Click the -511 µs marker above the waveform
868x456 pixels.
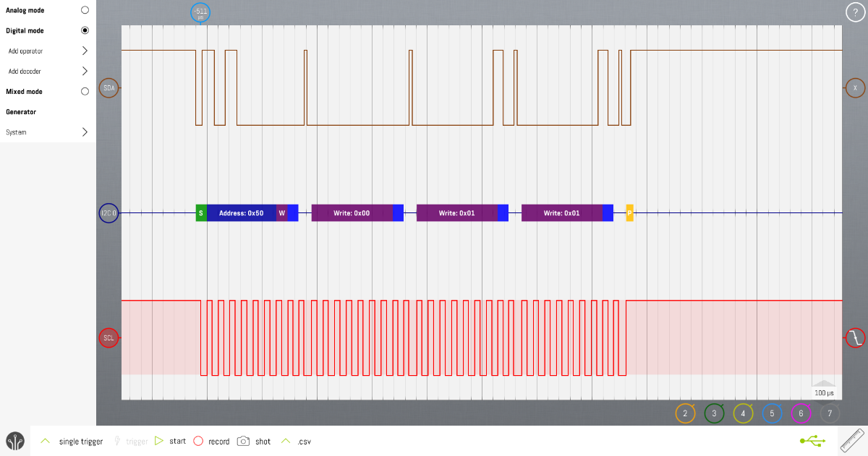coord(200,12)
